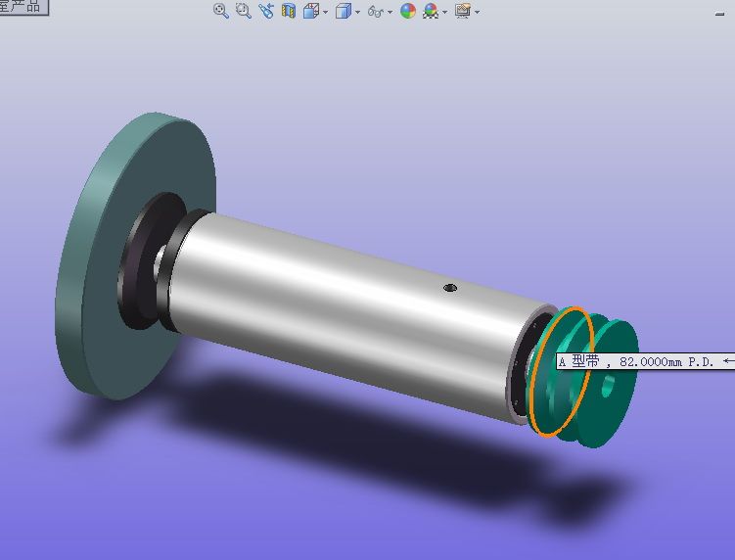The image size is (735, 560).
Task: Click the 产品 tab at top-left
Action: point(22,7)
